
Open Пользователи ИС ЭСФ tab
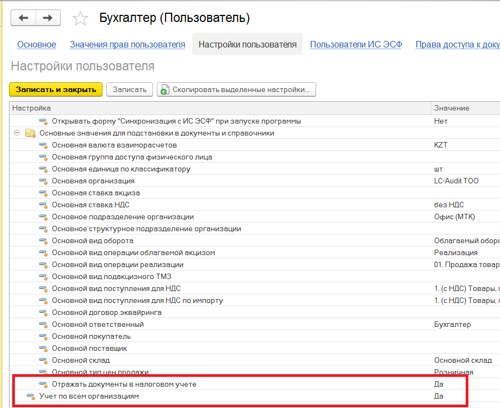point(356,44)
